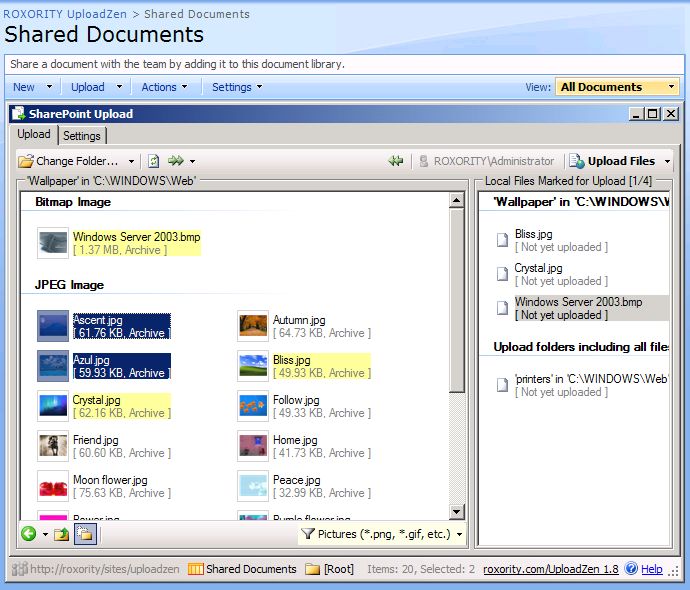Click the SharePoint Upload title bar icon

[18, 114]
